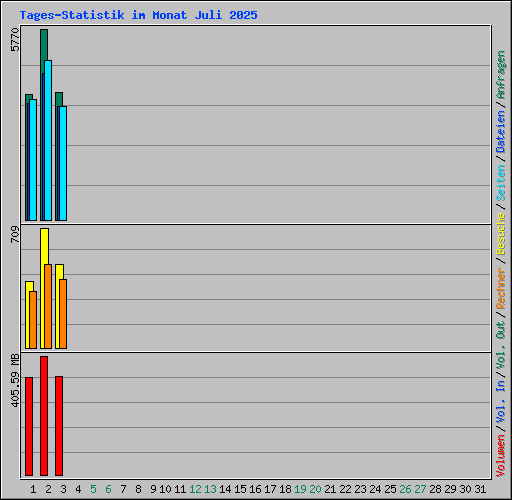Click the 'Seiten' legend label
This screenshot has width=512, height=500.
pyautogui.click(x=501, y=183)
